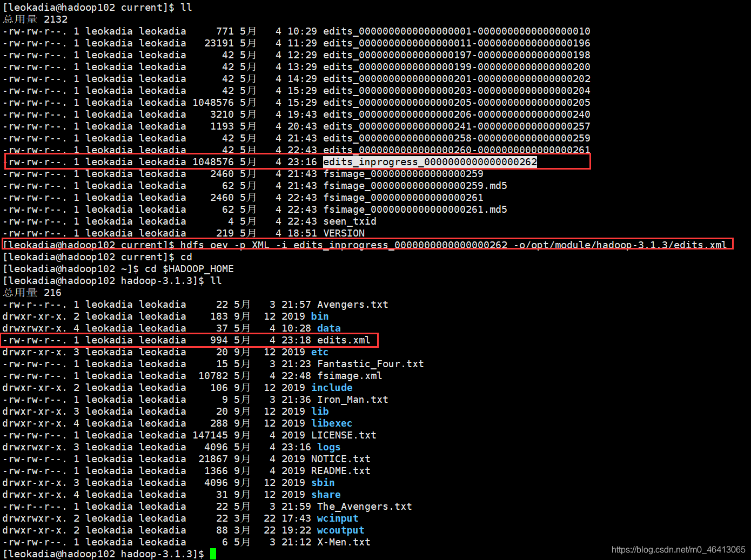The width and height of the screenshot is (751, 560).
Task: Click the blue etc directory name
Action: (320, 352)
